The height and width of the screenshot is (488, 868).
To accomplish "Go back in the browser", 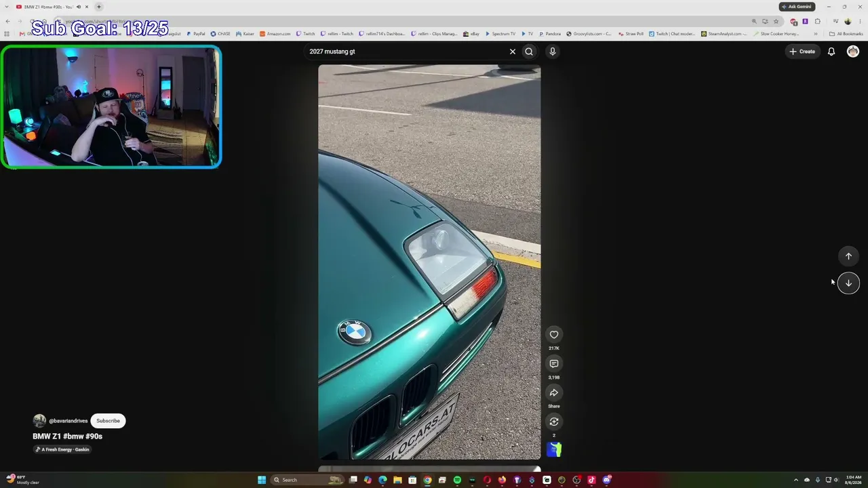I will click(x=7, y=21).
